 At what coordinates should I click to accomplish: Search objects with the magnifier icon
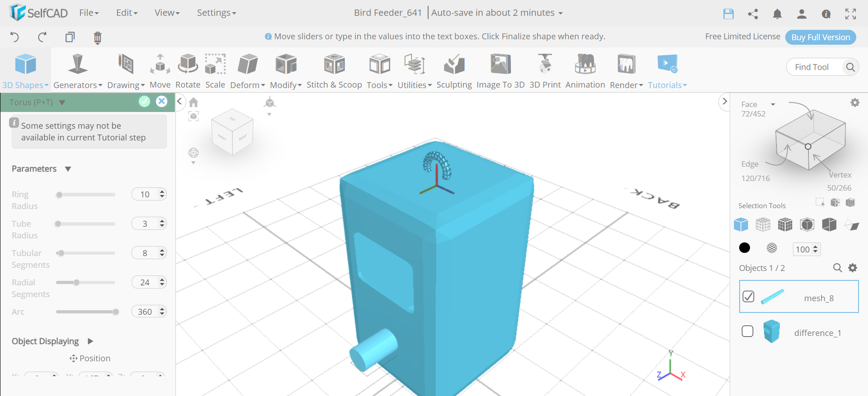point(837,268)
